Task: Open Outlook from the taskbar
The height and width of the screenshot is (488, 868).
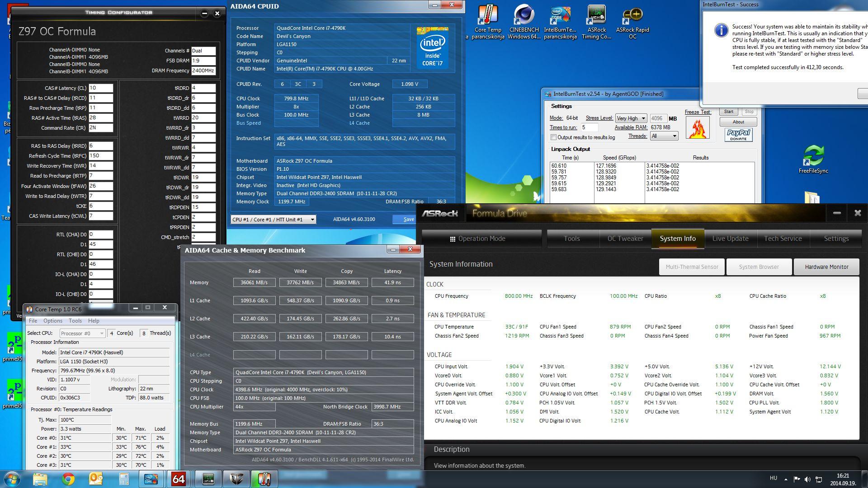Action: click(96, 479)
